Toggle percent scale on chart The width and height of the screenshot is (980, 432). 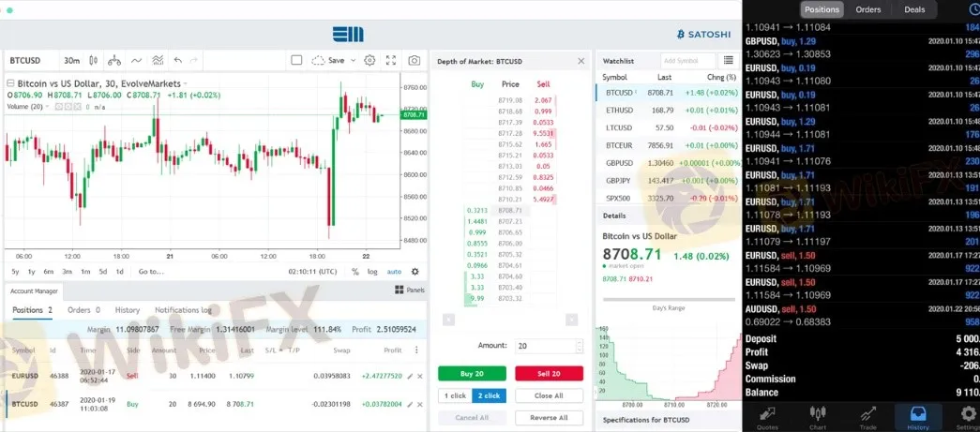pyautogui.click(x=355, y=272)
